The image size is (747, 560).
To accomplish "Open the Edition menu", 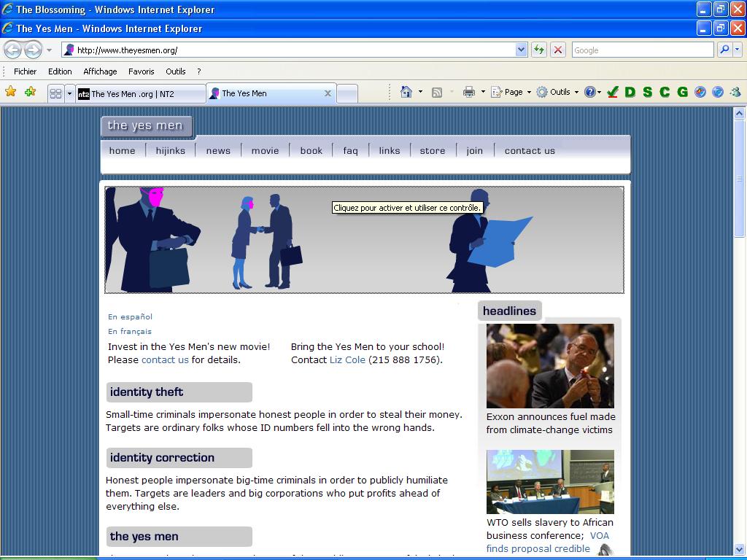I will [x=60, y=71].
